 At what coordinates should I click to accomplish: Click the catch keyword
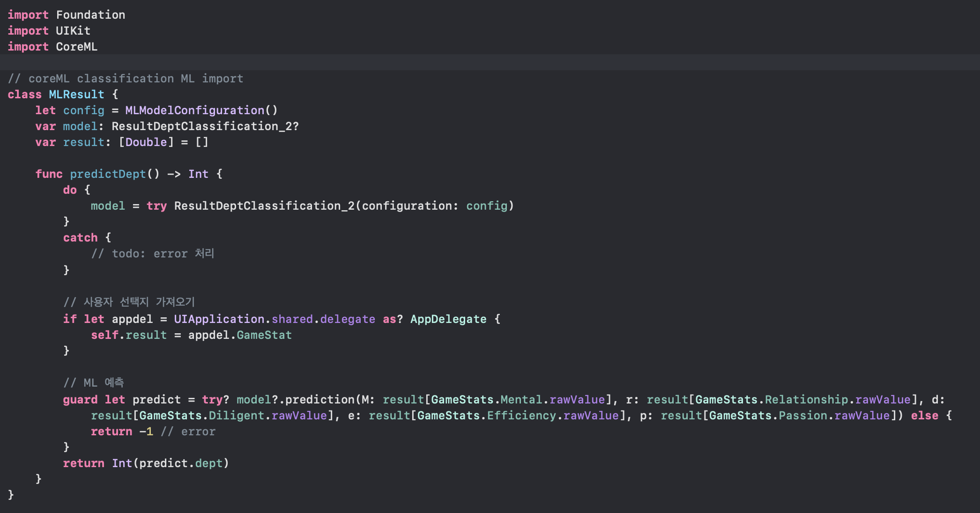(80, 238)
